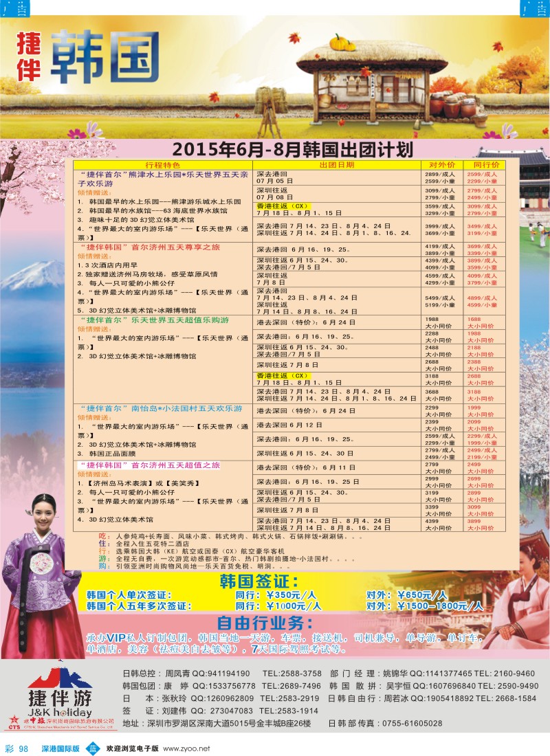
Task: Select the '熊津水上乐园*乐天世界五天亲子欢乐游' tour title
Action: pyautogui.click(x=163, y=179)
